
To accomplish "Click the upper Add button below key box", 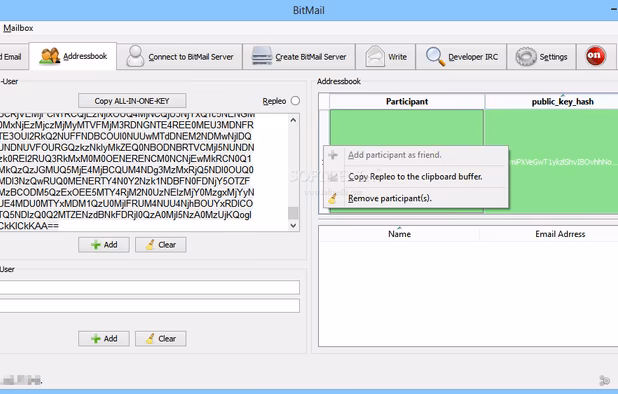I will click(104, 245).
